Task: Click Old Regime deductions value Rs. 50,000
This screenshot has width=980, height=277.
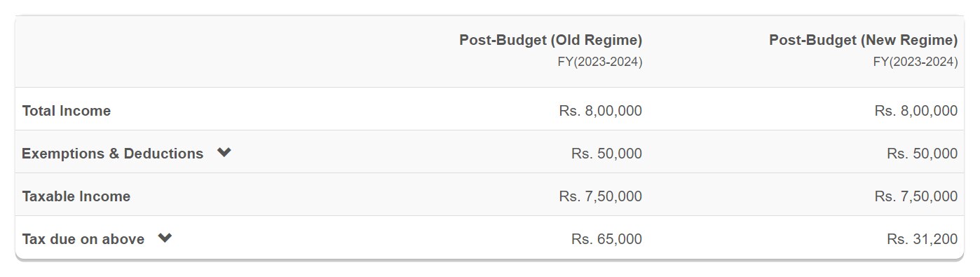Action: coord(606,154)
